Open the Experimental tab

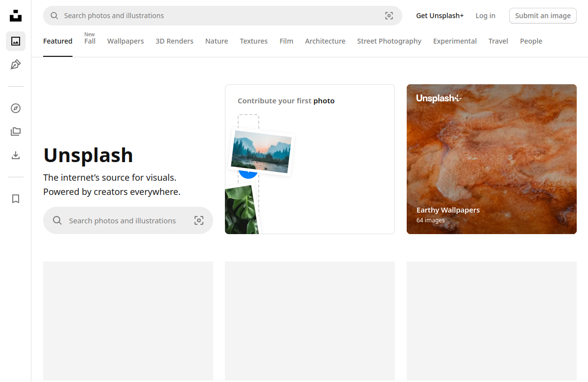pyautogui.click(x=455, y=41)
